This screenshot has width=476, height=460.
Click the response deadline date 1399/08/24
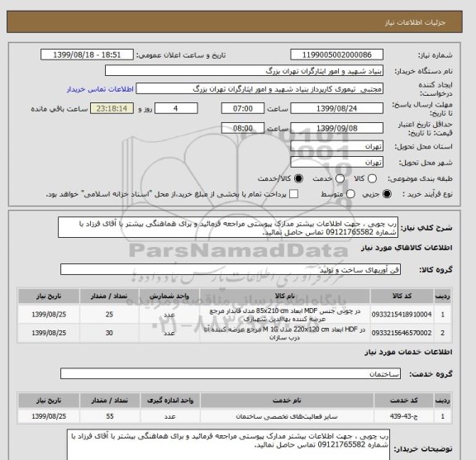336,108
